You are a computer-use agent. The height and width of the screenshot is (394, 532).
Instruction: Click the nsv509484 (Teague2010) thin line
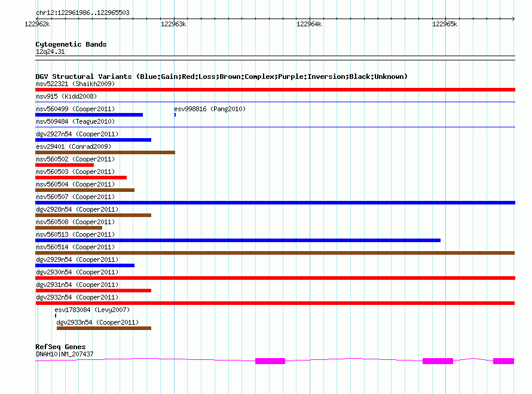[x=275, y=127]
